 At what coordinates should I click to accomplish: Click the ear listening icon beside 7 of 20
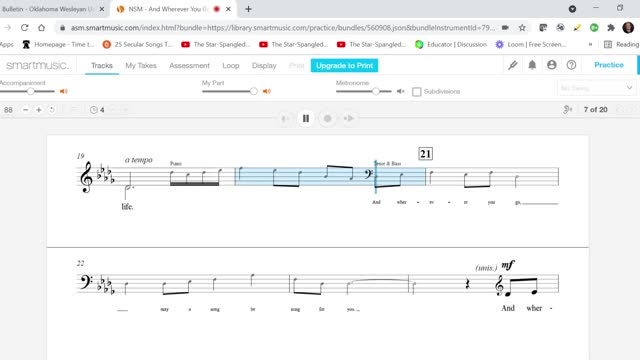568,109
